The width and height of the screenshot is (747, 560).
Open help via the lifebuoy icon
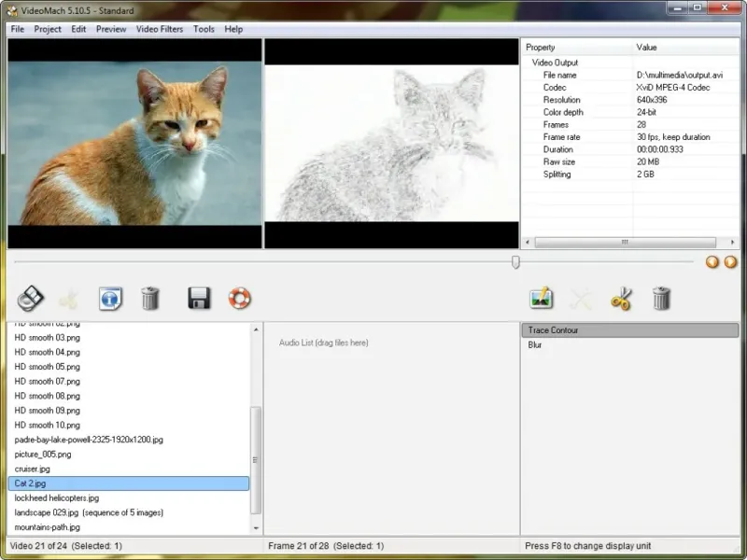pos(240,299)
